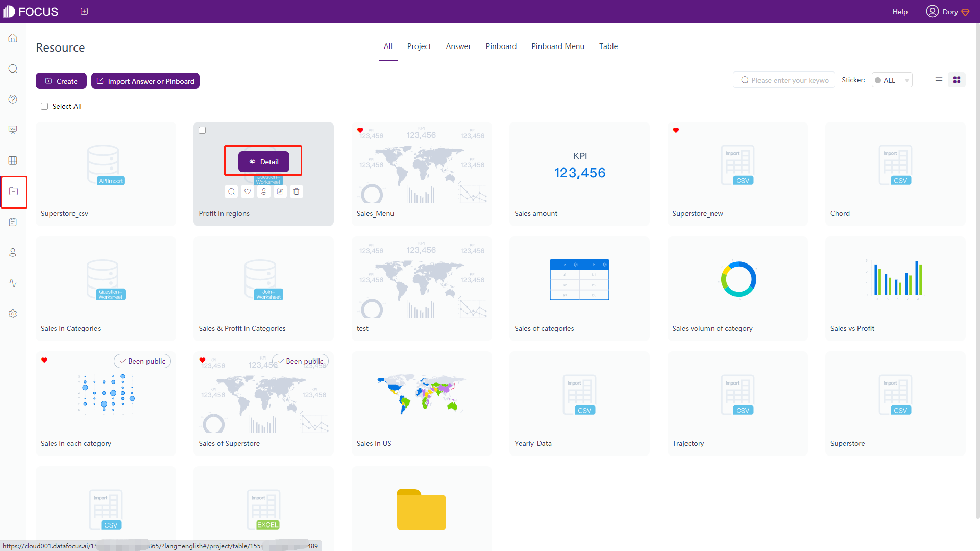Open the user management icon in sidebar
Screen dimensions: 980x551
click(13, 252)
